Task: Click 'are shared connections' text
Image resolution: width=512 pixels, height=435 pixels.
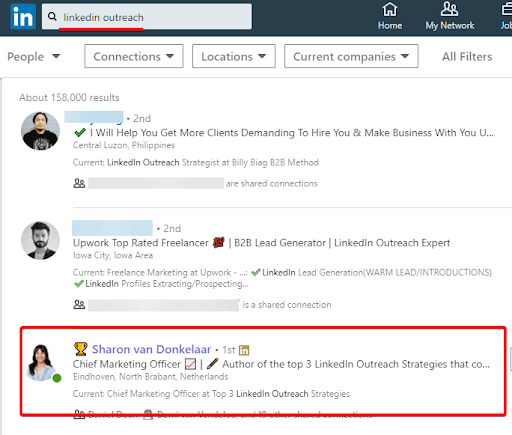Action: (272, 183)
